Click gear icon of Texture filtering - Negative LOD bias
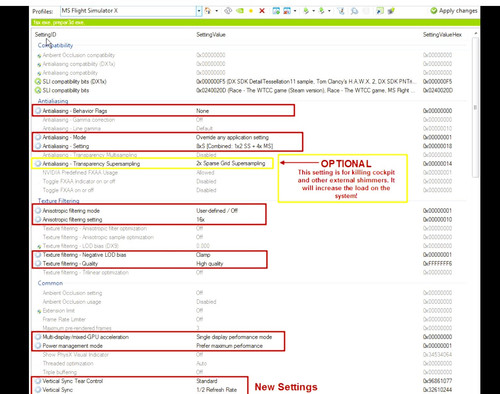The image size is (500, 394). [x=38, y=255]
